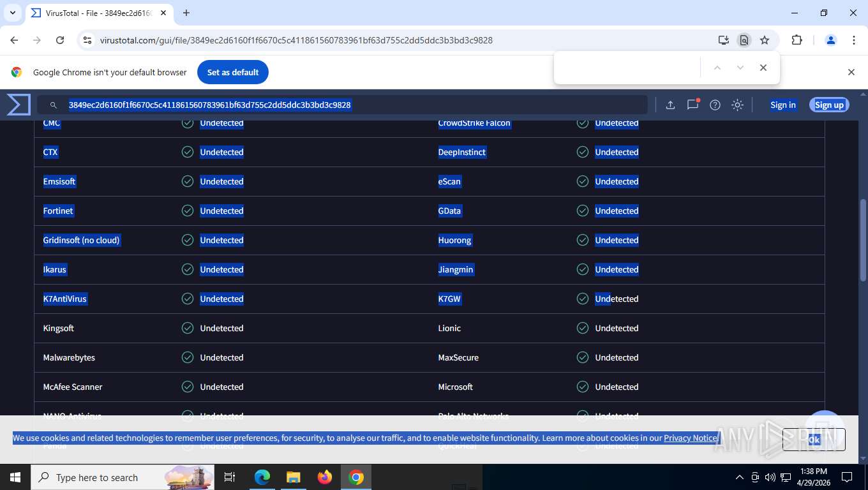Click the K7AntiVirus engine name
The width and height of the screenshot is (868, 490).
pyautogui.click(x=65, y=299)
